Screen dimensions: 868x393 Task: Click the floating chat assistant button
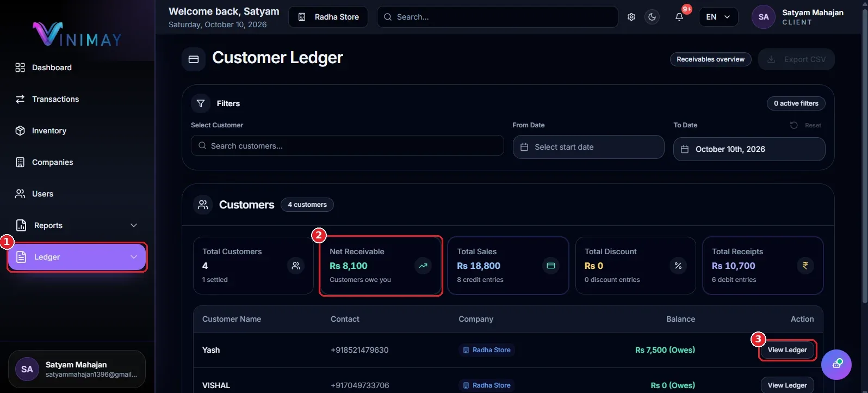click(836, 365)
